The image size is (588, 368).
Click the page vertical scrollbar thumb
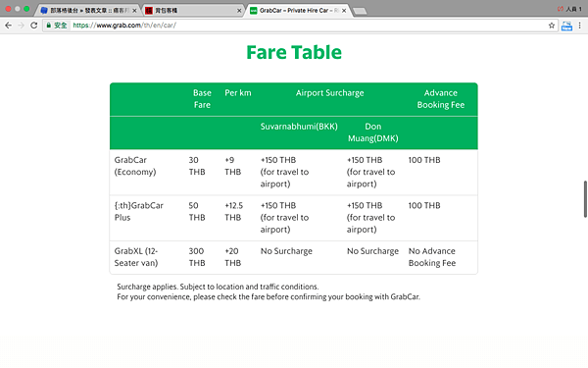[x=585, y=199]
